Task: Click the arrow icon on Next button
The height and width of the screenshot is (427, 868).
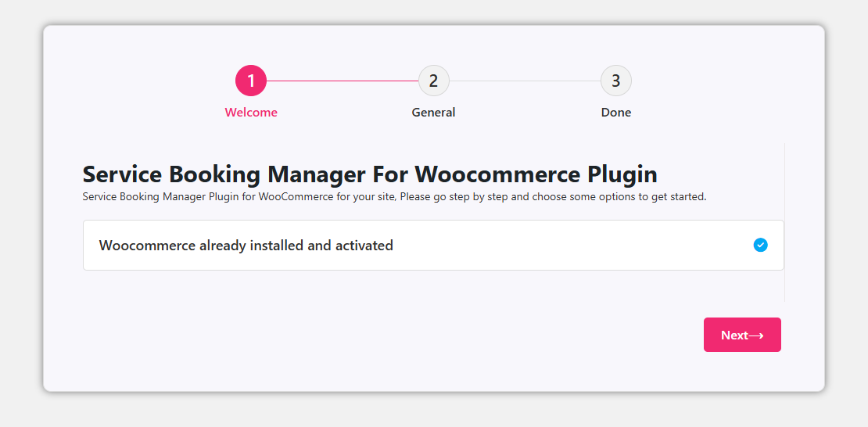Action: 756,335
